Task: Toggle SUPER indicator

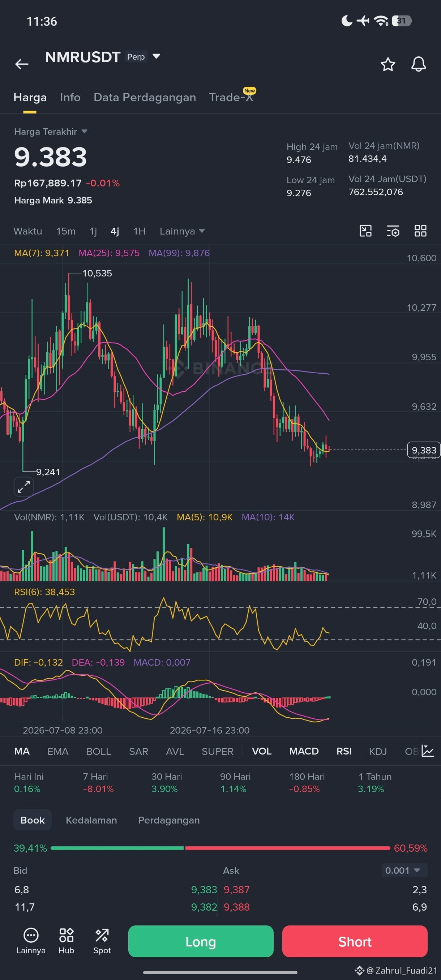Action: click(x=218, y=751)
